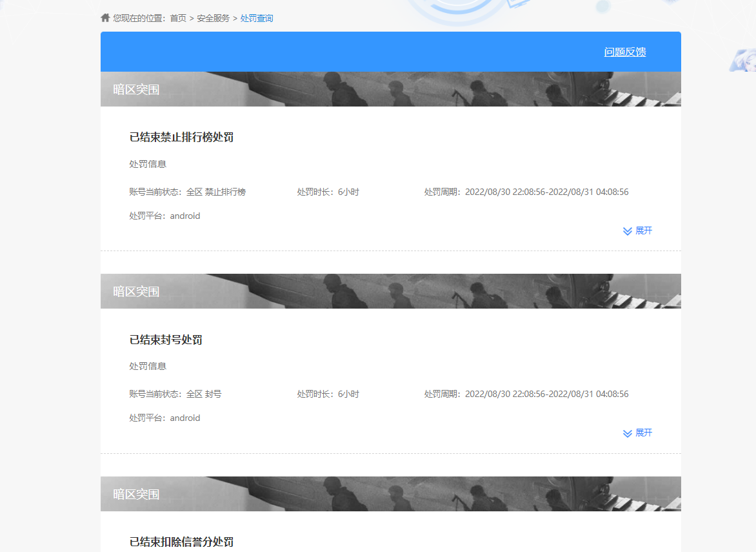Open the 安全服务 breadcrumb link

pyautogui.click(x=212, y=18)
